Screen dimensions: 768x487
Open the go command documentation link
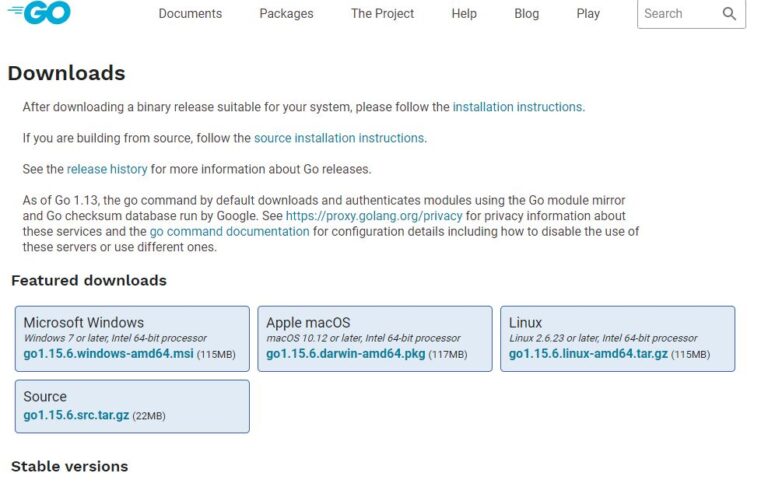229,231
